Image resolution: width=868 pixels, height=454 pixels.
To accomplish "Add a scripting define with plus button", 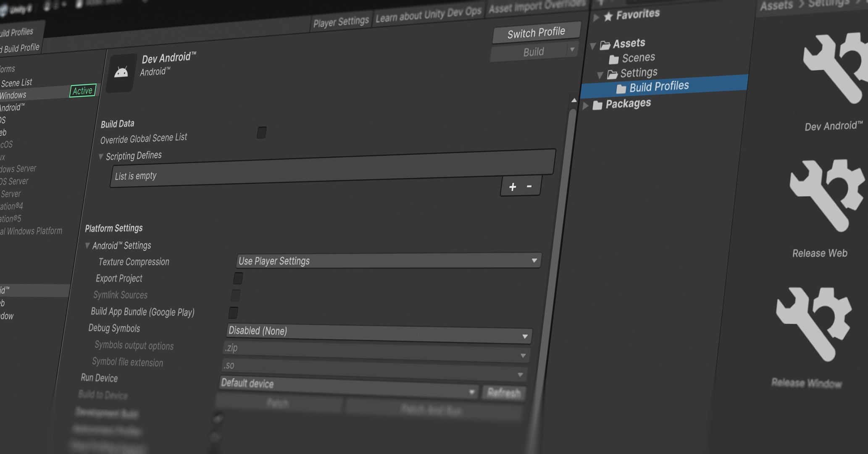I will 513,187.
